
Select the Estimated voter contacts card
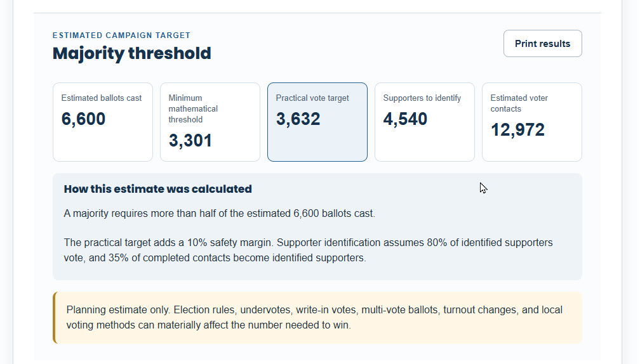coord(532,122)
